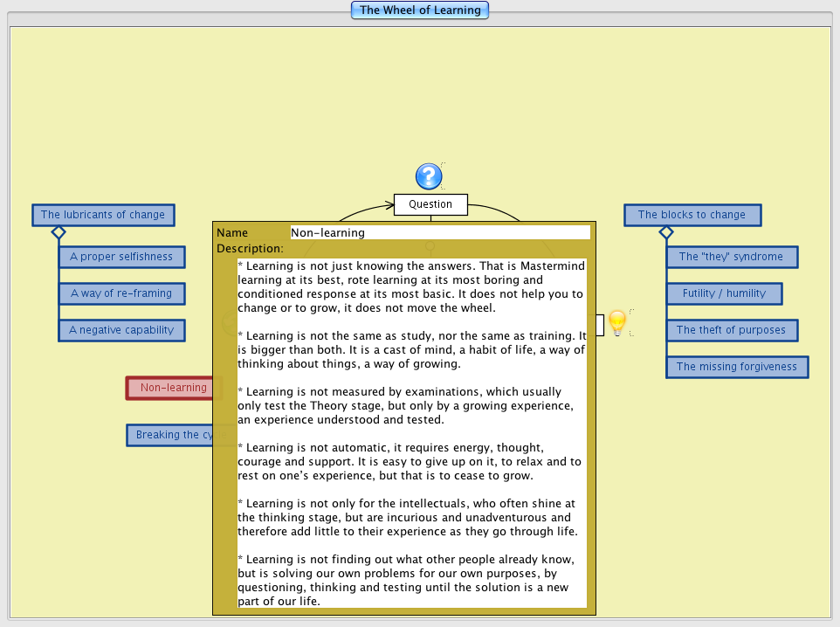Select The missing forgiveness node
The width and height of the screenshot is (840, 627).
[736, 367]
